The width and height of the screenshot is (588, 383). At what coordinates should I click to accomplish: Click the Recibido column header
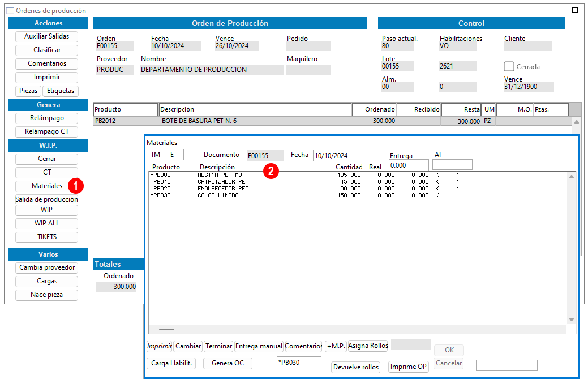419,109
